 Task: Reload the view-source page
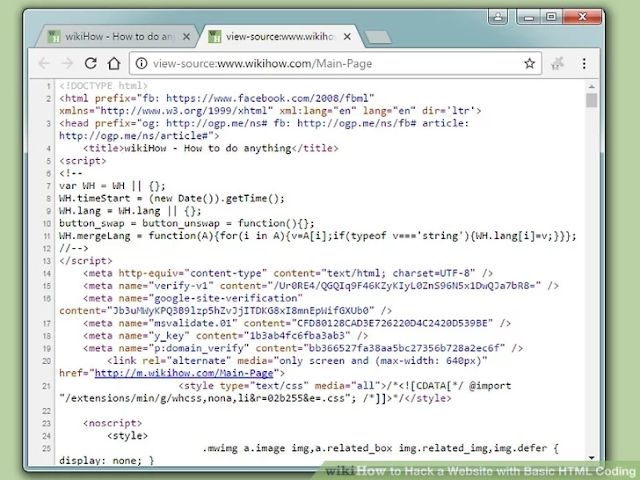[x=91, y=63]
